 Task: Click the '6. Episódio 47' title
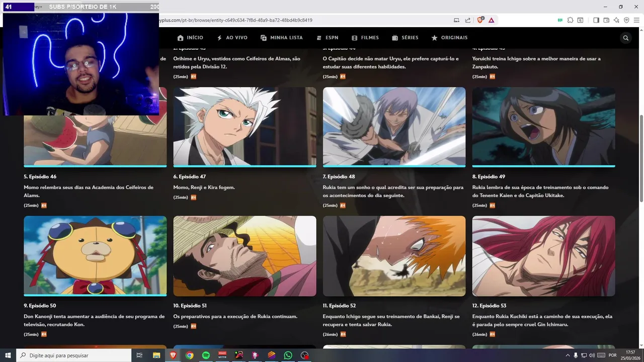click(190, 177)
